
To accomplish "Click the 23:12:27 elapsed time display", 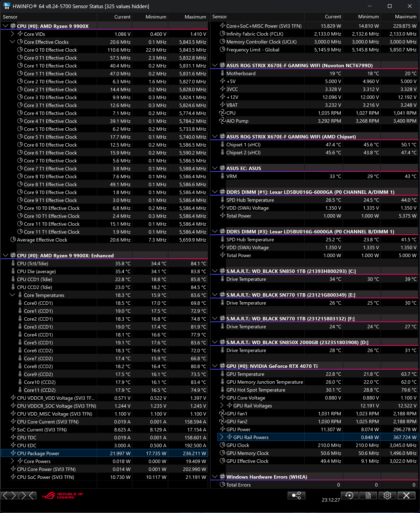I will tap(331, 500).
